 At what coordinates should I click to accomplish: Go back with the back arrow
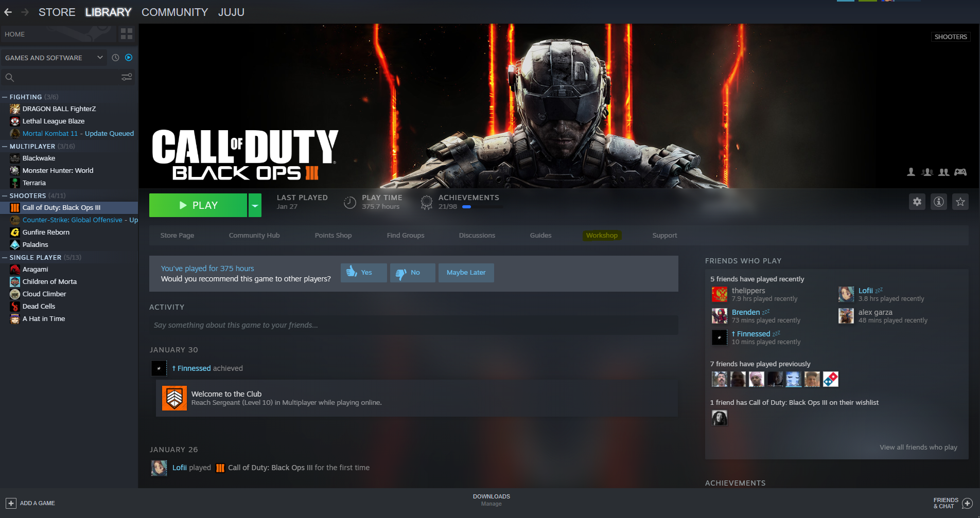(x=8, y=12)
